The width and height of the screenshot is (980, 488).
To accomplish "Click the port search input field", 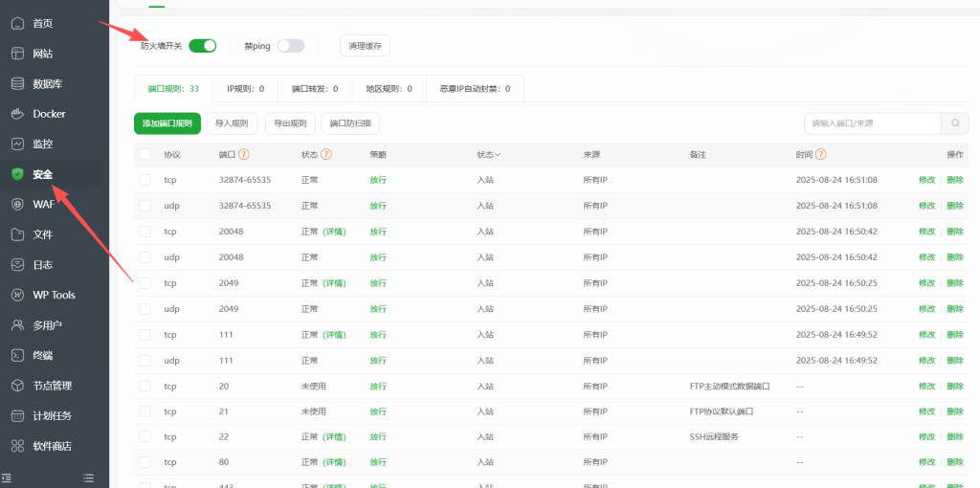I will pos(873,123).
